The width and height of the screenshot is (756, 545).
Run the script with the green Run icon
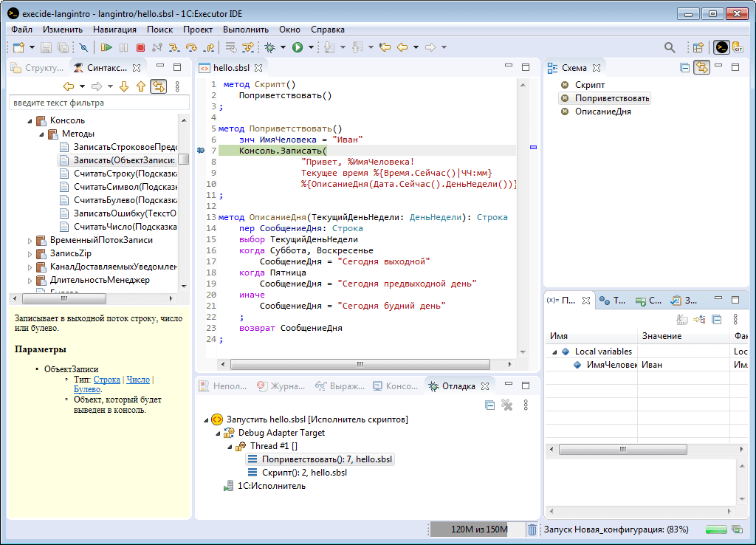tap(298, 47)
